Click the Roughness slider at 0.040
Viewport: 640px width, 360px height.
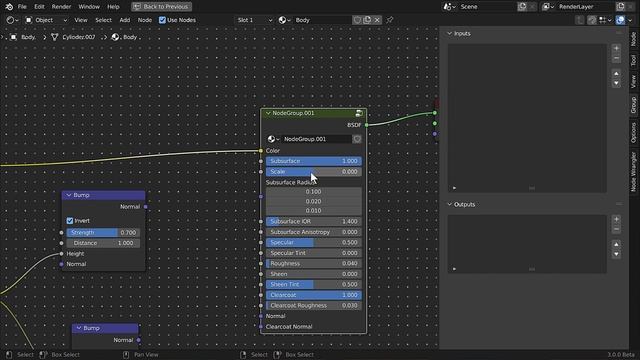[313, 264]
